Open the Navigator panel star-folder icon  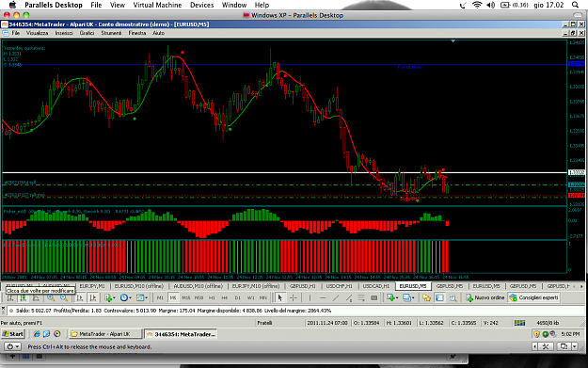[427, 297]
